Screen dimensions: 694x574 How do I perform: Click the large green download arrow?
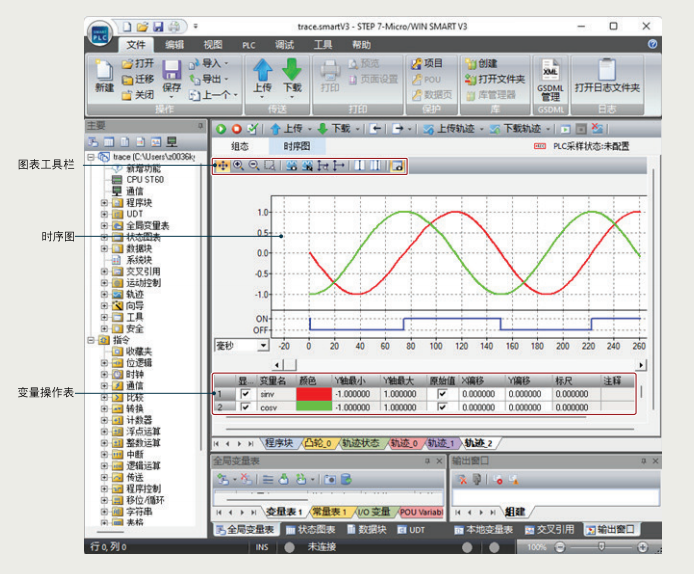coord(291,69)
